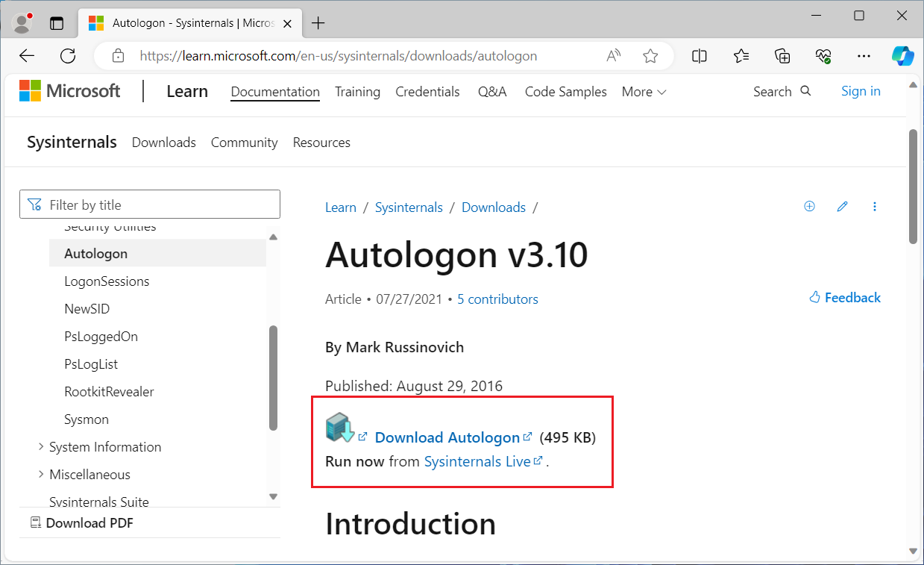Open Browser essentials heart icon

823,56
